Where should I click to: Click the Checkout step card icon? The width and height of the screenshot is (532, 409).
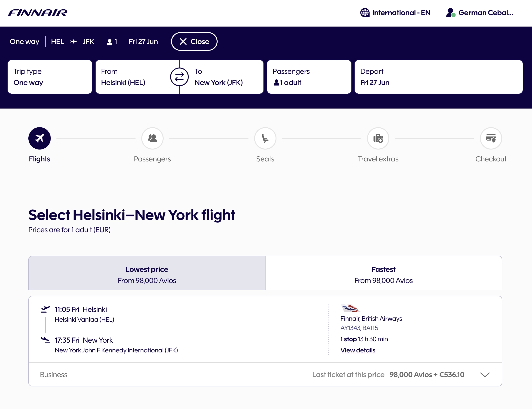point(491,138)
